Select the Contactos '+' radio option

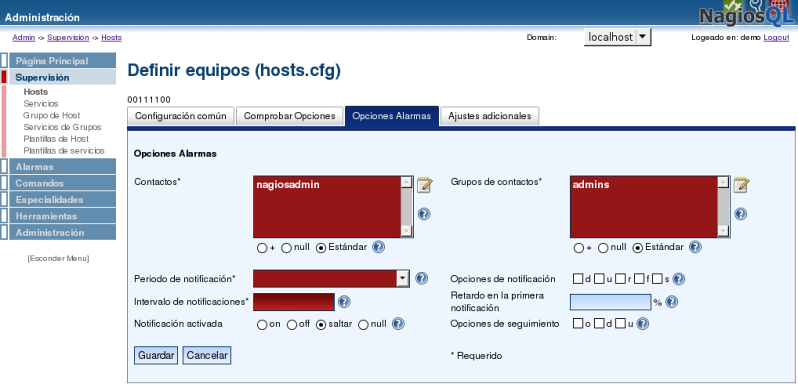[x=262, y=248]
